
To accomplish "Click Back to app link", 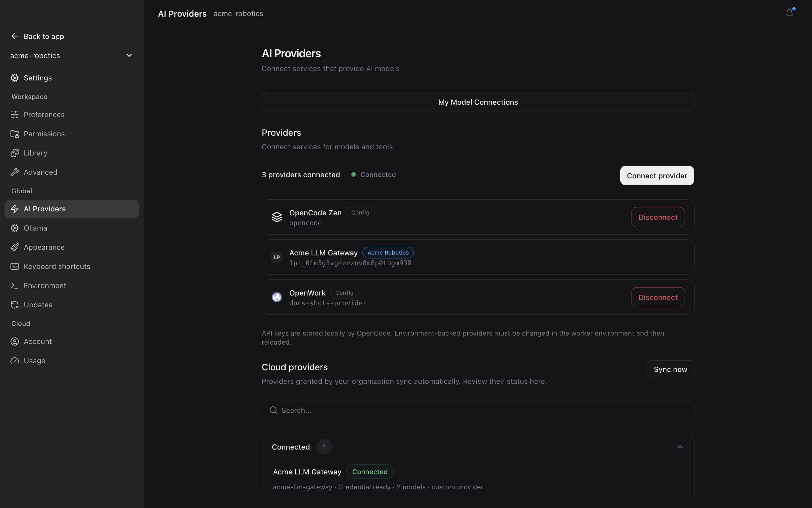I will [x=44, y=36].
